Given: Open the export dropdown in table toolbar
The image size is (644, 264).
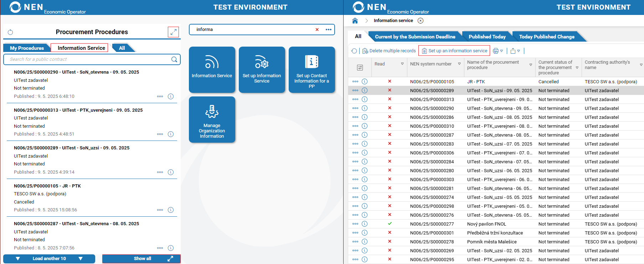Looking at the screenshot, I should [x=515, y=51].
